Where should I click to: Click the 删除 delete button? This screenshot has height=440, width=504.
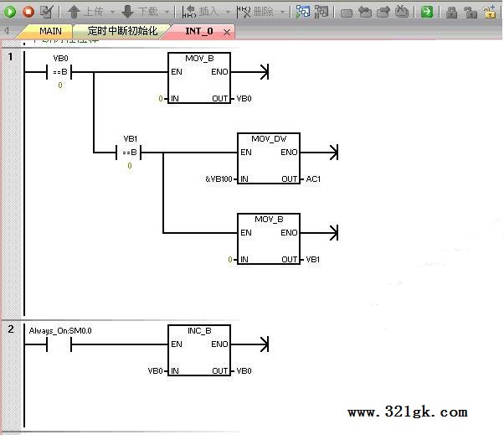pyautogui.click(x=255, y=12)
